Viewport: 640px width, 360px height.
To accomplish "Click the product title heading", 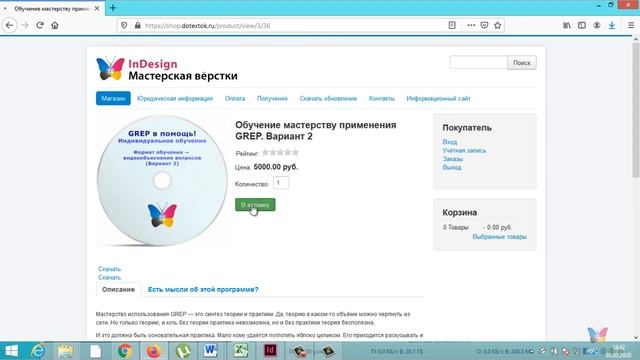I will pyautogui.click(x=316, y=131).
